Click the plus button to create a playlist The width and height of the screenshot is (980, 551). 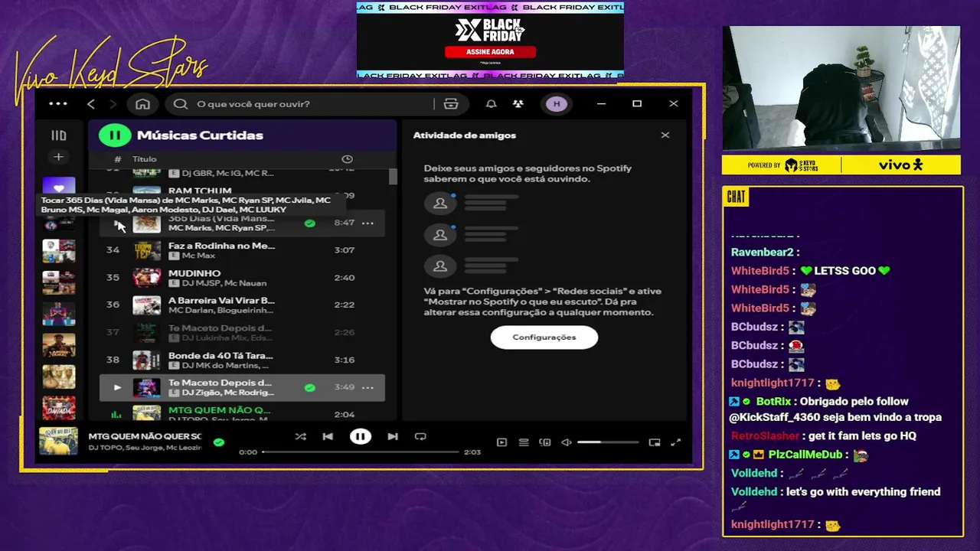[58, 157]
